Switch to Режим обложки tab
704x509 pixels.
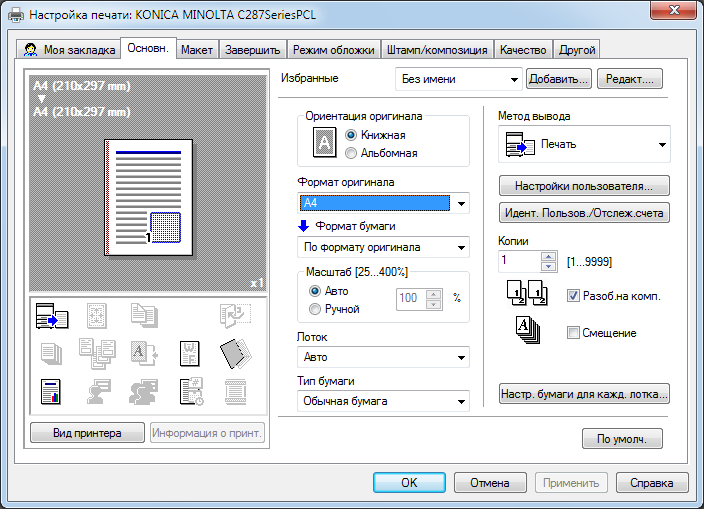(334, 49)
